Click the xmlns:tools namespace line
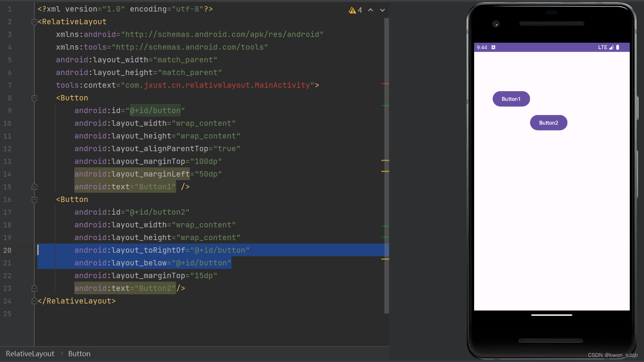Image resolution: width=644 pixels, height=362 pixels. (x=162, y=47)
